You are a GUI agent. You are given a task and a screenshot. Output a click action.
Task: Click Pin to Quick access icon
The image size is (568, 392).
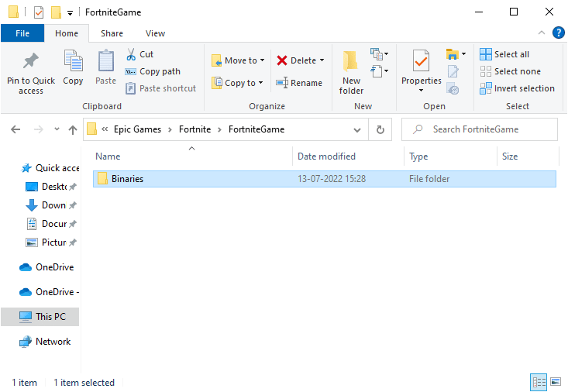tap(31, 61)
